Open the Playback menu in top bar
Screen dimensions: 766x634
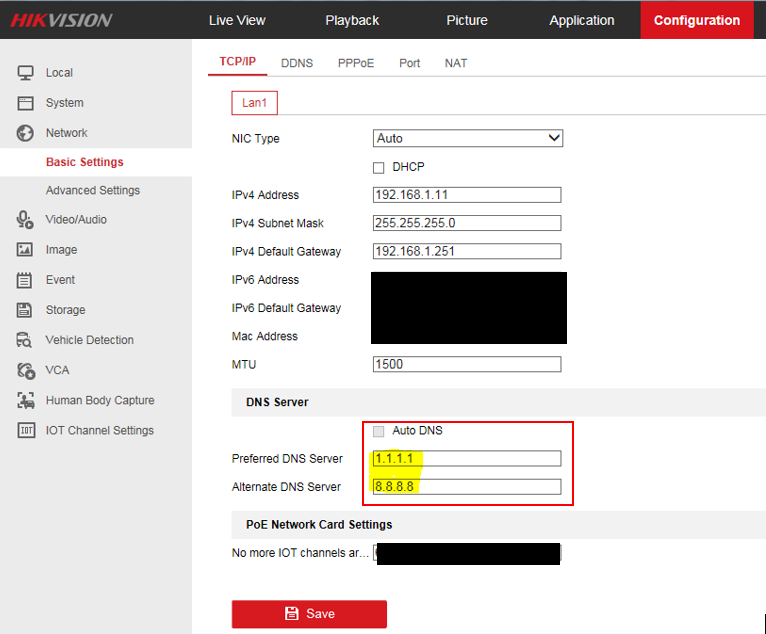352,20
